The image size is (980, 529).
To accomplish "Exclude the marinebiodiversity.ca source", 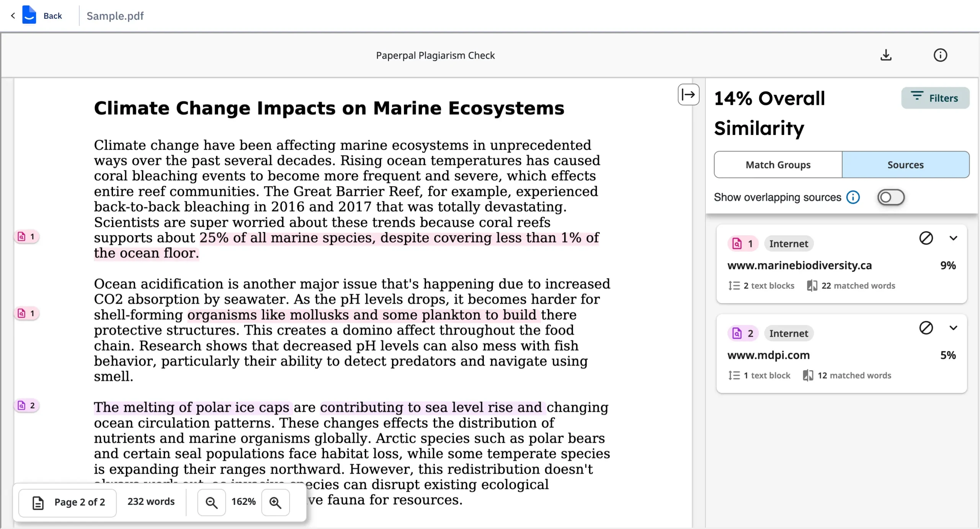I will click(x=926, y=238).
